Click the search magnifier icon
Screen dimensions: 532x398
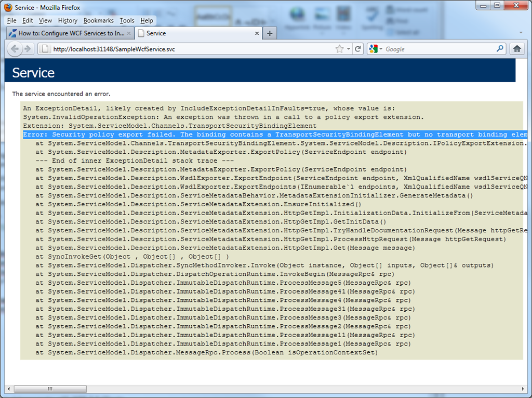tap(500, 49)
